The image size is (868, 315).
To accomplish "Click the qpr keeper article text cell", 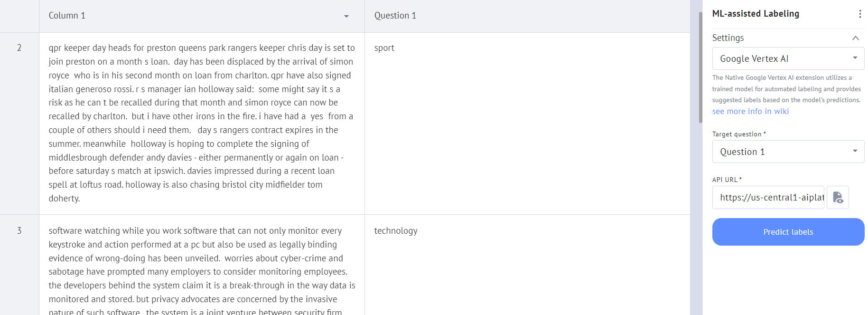I will (202, 123).
